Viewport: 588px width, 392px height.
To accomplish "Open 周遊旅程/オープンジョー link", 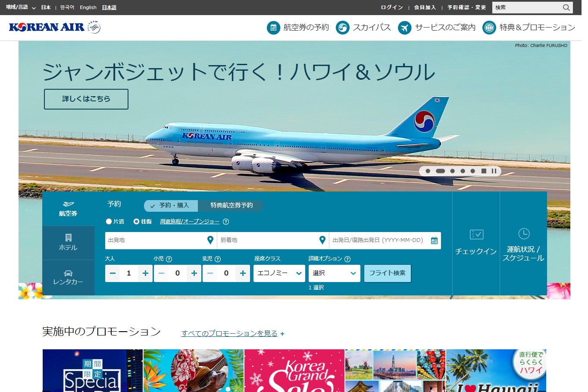I will [190, 222].
